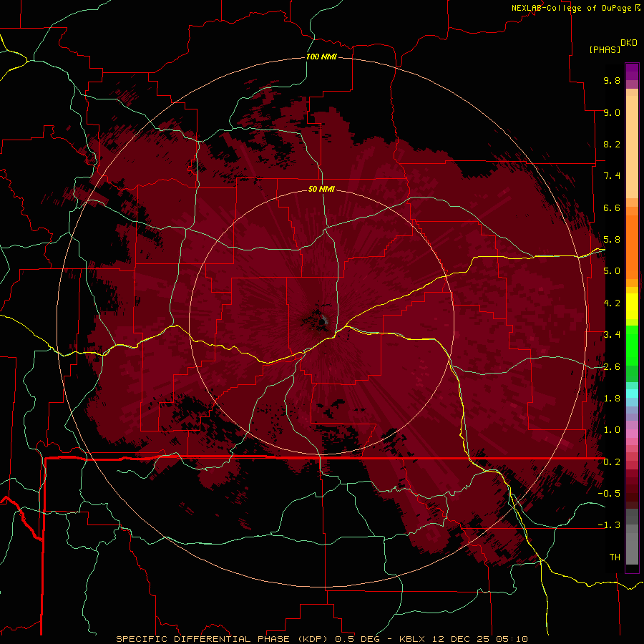This screenshot has height=644, width=644.
Task: Click the 100 NMI range ring label
Action: pos(321,57)
